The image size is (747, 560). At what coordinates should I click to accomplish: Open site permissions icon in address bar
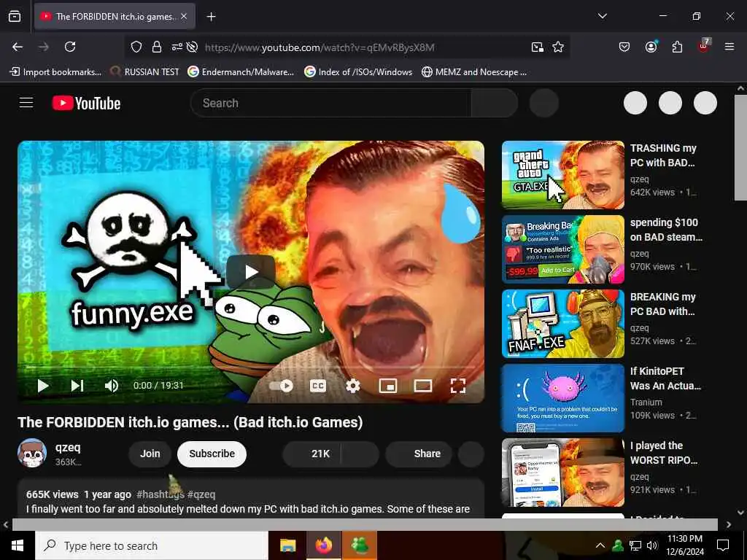click(x=177, y=47)
